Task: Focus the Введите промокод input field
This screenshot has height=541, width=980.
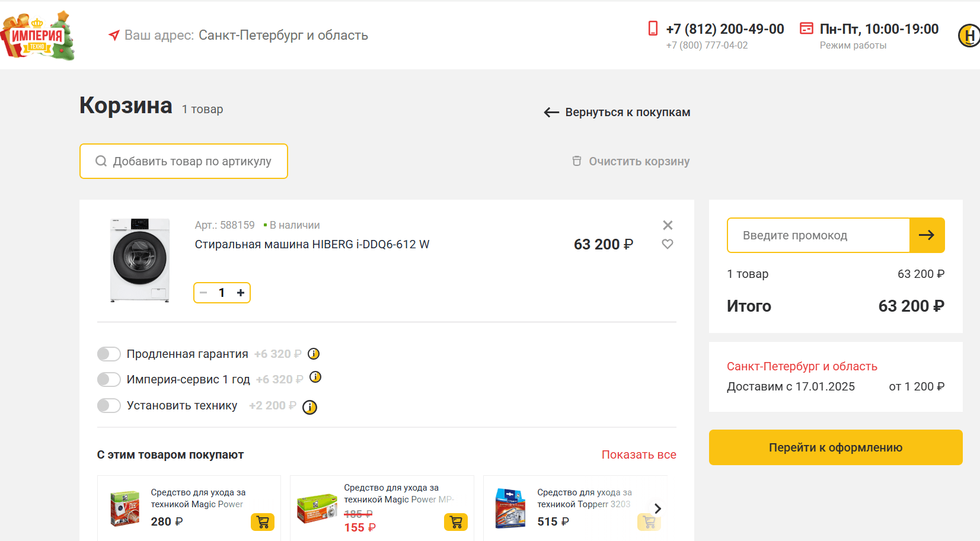Action: pyautogui.click(x=818, y=235)
